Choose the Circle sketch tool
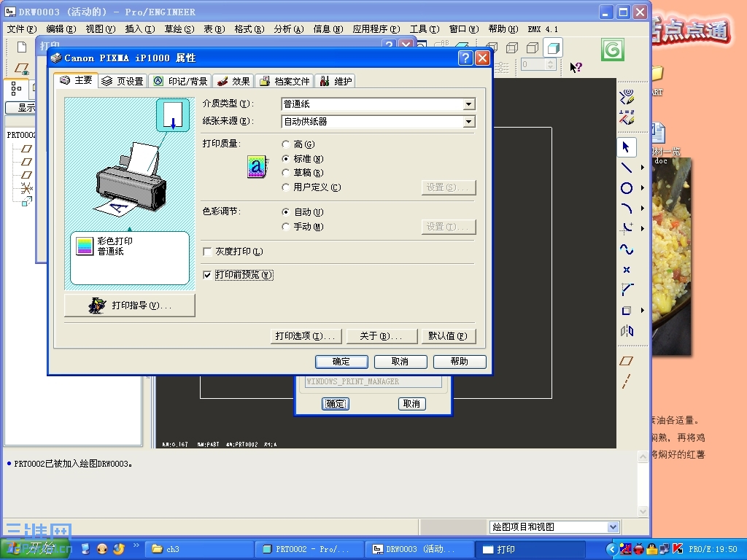The height and width of the screenshot is (560, 747). (626, 188)
